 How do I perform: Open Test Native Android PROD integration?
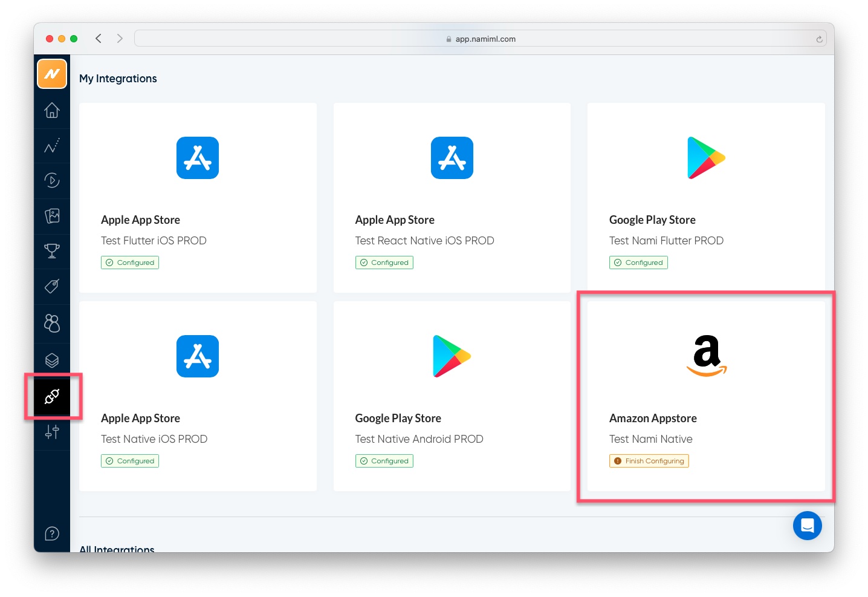coord(452,396)
